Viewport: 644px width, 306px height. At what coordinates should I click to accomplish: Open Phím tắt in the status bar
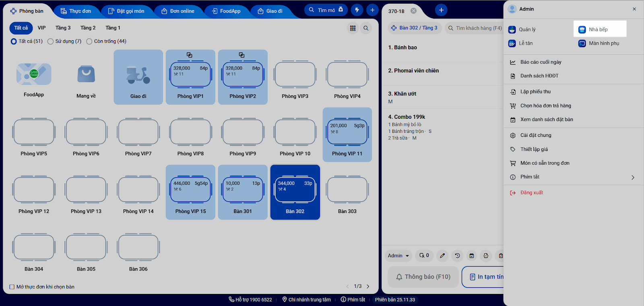tap(353, 300)
